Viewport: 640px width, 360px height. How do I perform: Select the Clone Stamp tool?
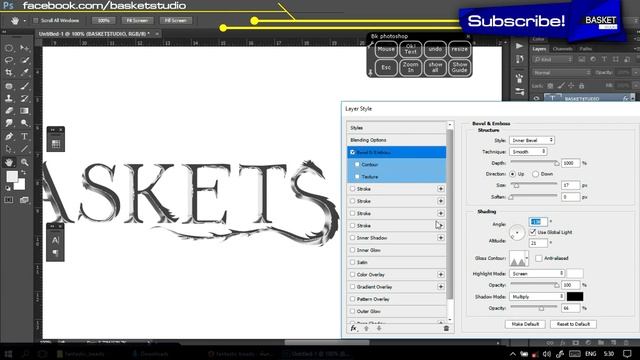[9, 98]
